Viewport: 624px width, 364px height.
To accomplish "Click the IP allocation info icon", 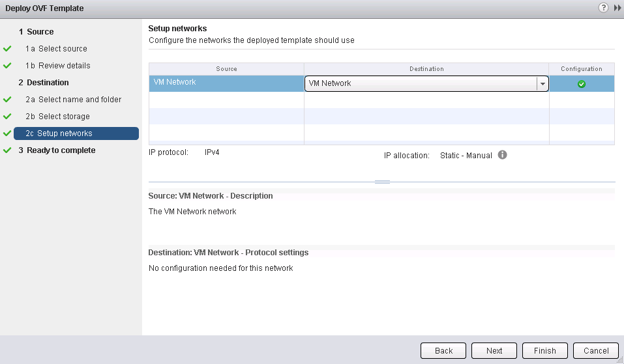I will click(x=503, y=155).
